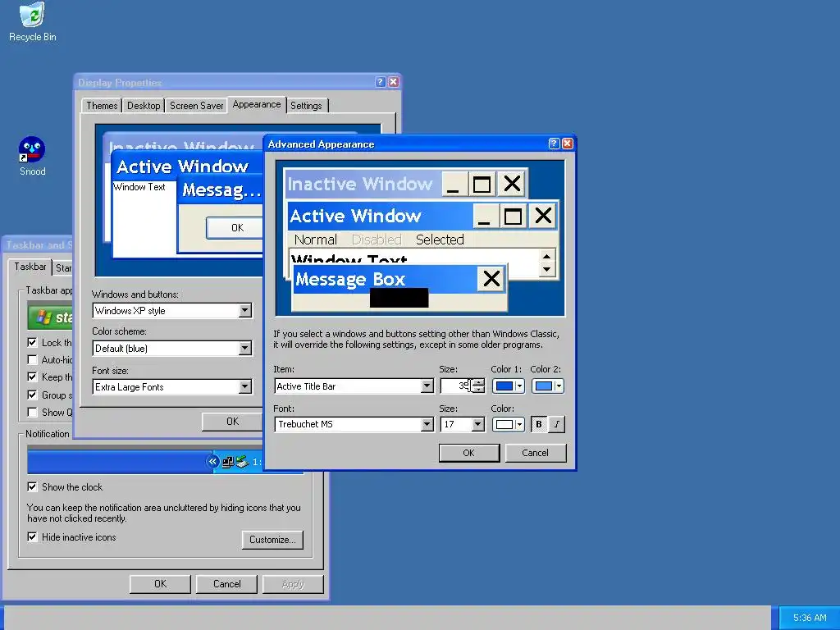
Task: Click the Inactive Window preview maximize icon
Action: point(482,185)
